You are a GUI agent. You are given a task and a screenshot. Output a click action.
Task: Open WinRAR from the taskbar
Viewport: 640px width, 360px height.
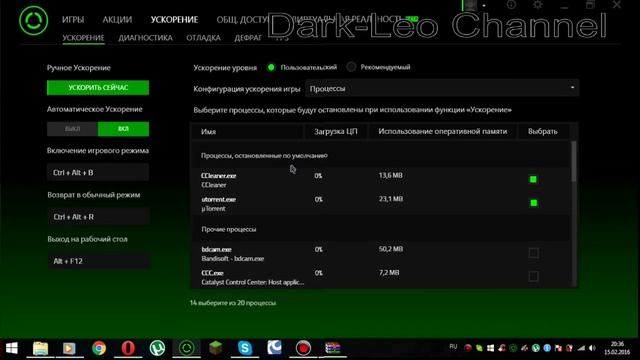coord(333,348)
